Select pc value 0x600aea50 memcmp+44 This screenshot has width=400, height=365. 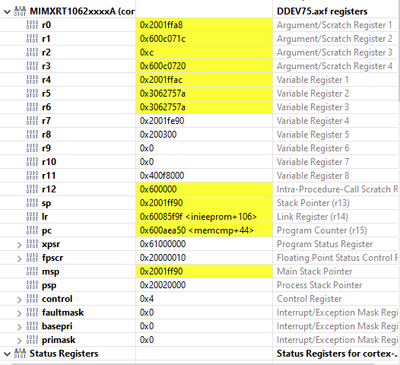(x=197, y=230)
